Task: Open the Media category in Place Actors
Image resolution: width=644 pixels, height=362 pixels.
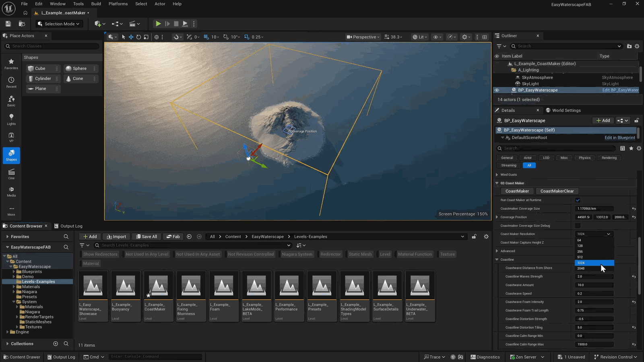Action: (11, 191)
